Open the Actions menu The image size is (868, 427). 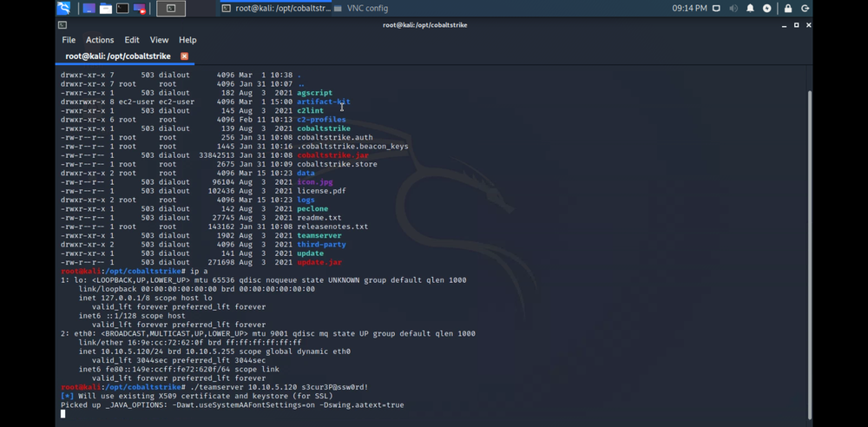pyautogui.click(x=100, y=40)
